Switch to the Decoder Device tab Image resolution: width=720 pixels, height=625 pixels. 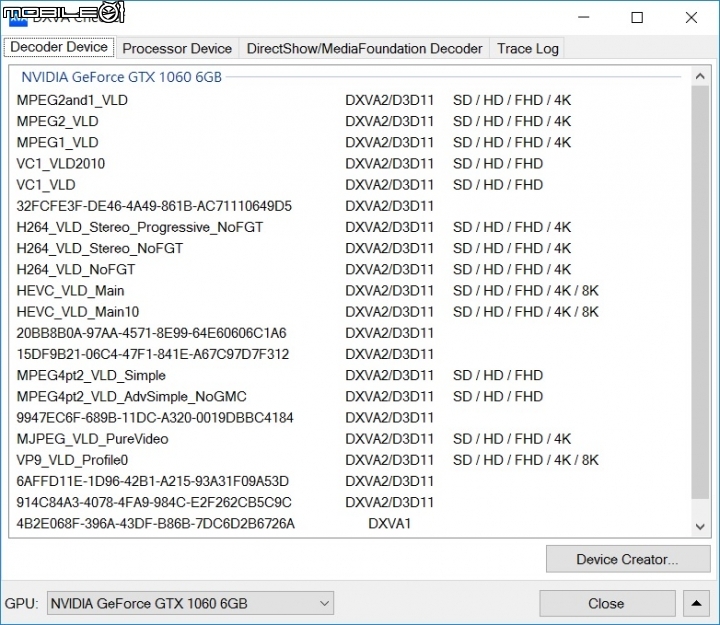click(x=59, y=47)
